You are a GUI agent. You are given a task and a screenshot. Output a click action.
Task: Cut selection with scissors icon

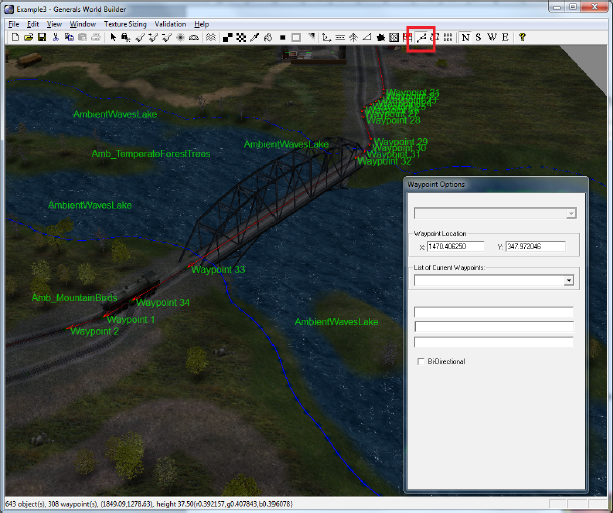pos(56,37)
